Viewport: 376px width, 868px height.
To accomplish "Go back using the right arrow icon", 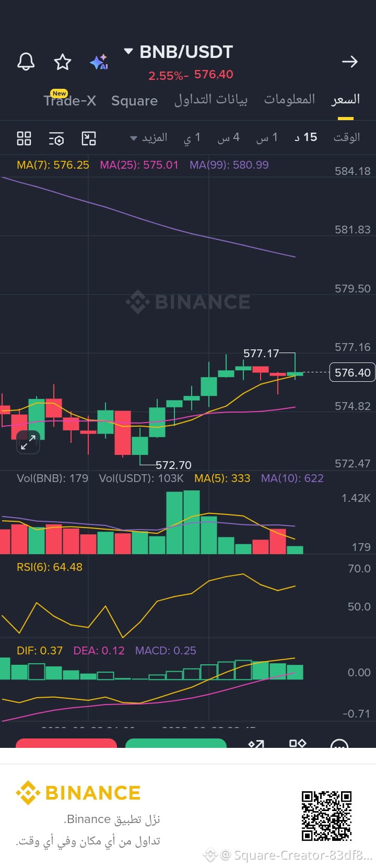I will coord(349,62).
